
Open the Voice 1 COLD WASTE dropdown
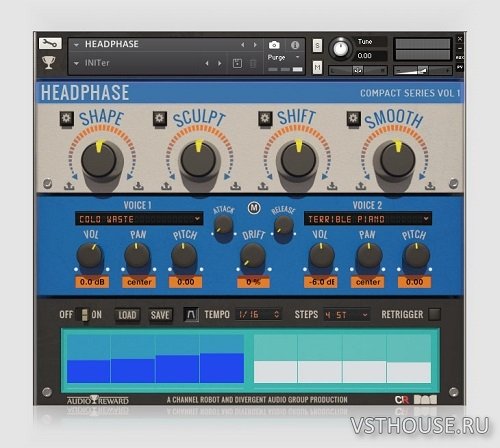(139, 219)
